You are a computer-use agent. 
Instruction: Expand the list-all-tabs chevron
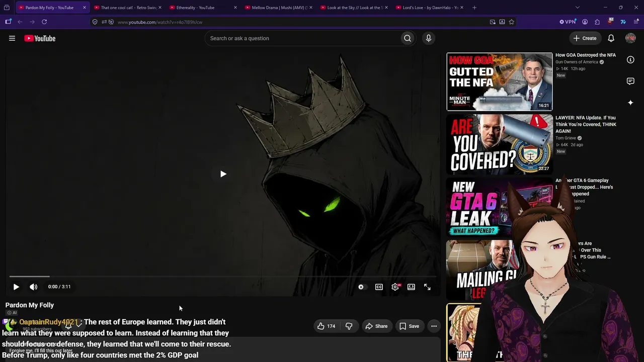click(577, 8)
